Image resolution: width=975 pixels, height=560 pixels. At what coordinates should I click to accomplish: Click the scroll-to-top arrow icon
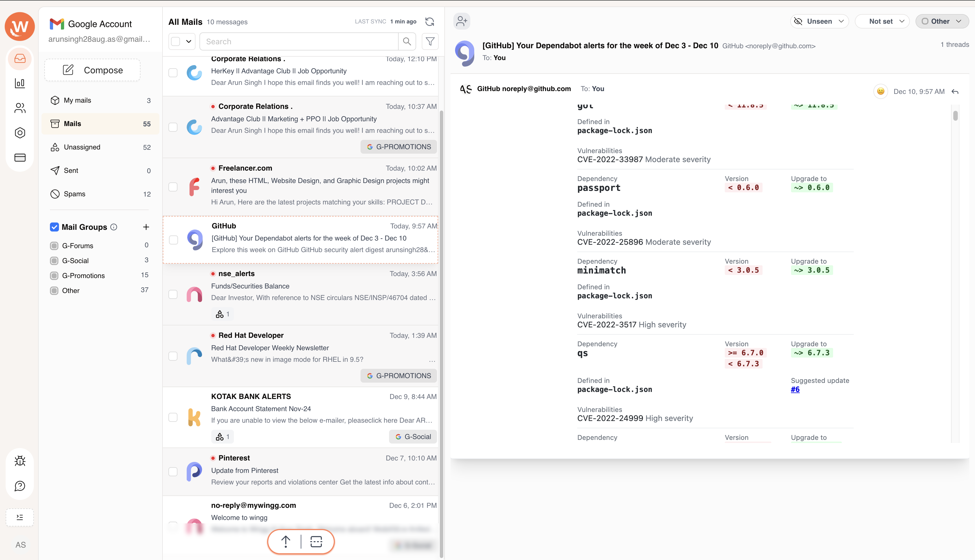286,542
